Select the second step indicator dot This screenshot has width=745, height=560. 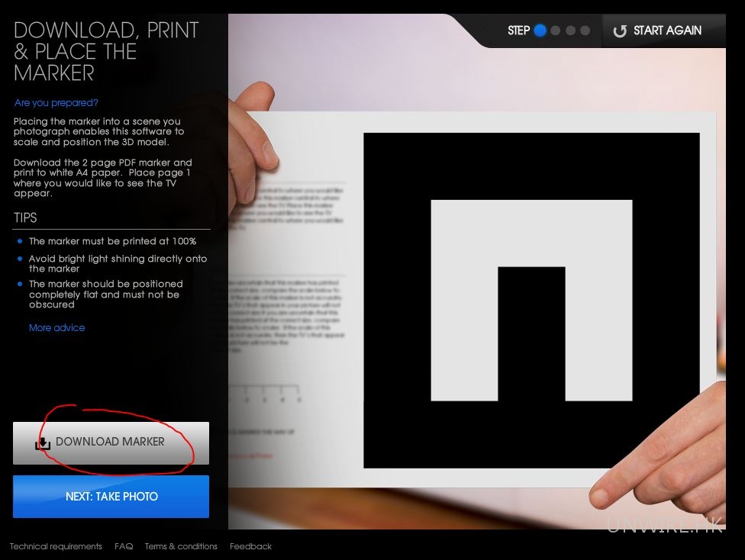pos(556,31)
